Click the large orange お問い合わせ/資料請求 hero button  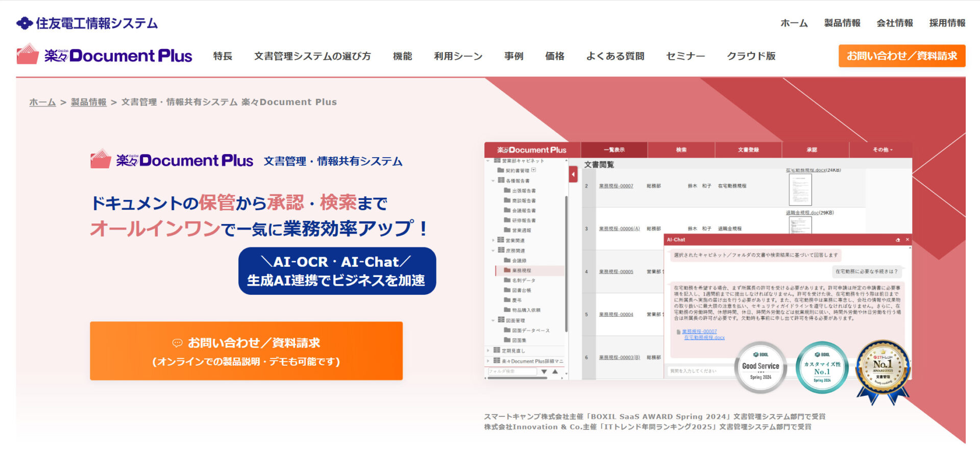(x=246, y=350)
